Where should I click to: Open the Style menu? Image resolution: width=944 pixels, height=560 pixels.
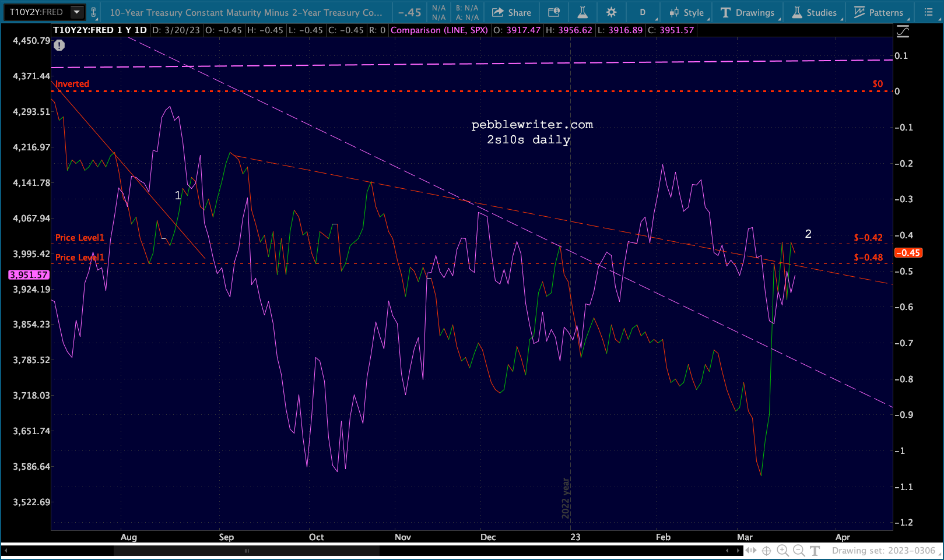click(687, 12)
